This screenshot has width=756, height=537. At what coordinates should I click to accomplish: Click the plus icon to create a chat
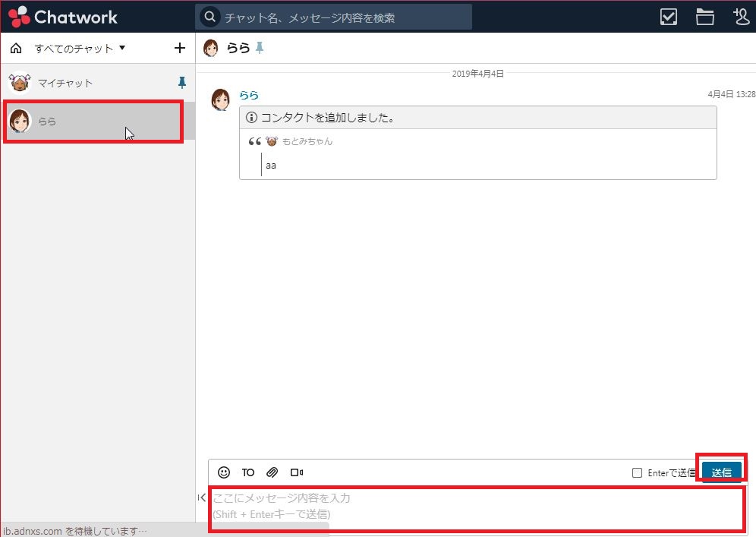[180, 49]
